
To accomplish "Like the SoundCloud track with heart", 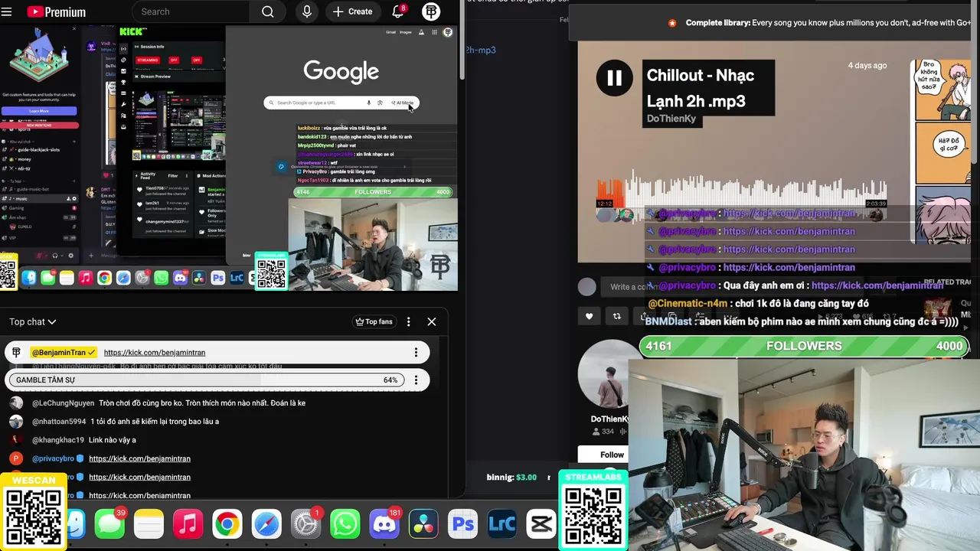I will point(589,316).
